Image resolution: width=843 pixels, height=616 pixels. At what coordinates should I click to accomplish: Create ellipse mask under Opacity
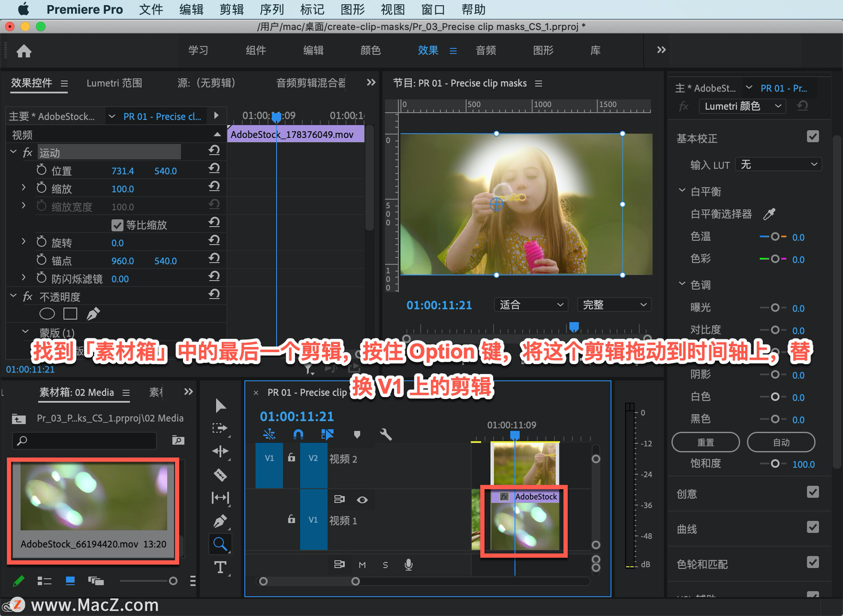click(x=47, y=314)
